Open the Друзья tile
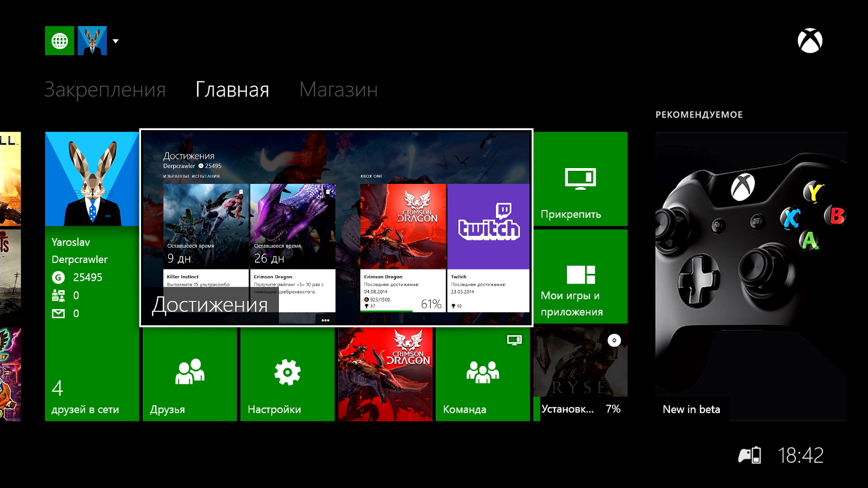The width and height of the screenshot is (868, 488). click(x=190, y=374)
